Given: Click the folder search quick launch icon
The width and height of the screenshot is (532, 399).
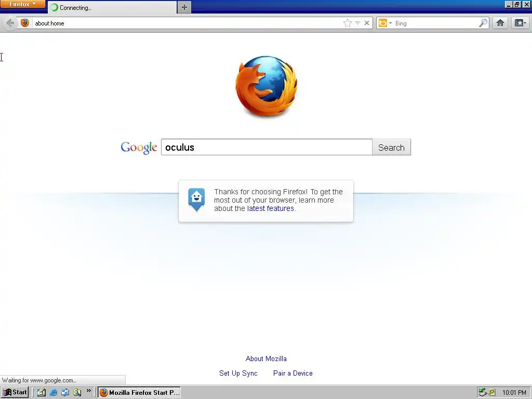Looking at the screenshot, I should coord(77,393).
